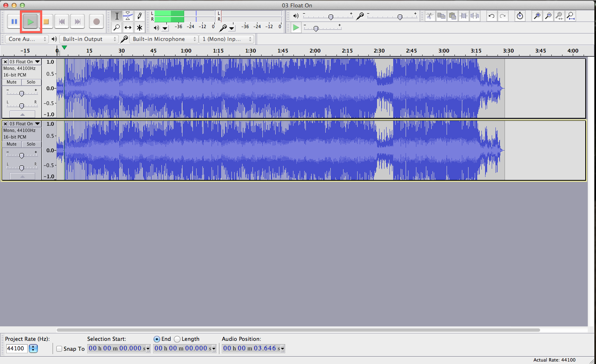Click the Zoom In magnifier
Image resolution: width=596 pixels, height=364 pixels.
537,16
